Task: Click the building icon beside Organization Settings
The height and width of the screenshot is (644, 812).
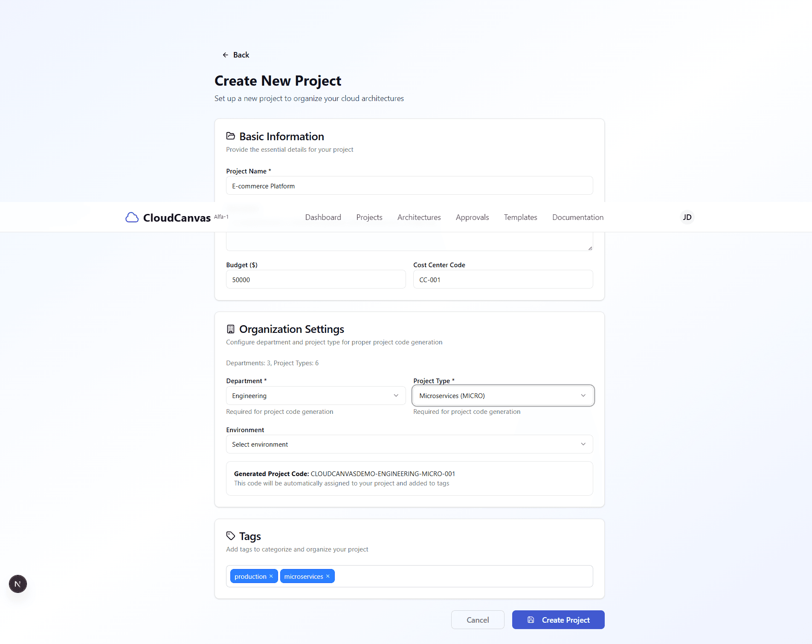Action: 231,329
